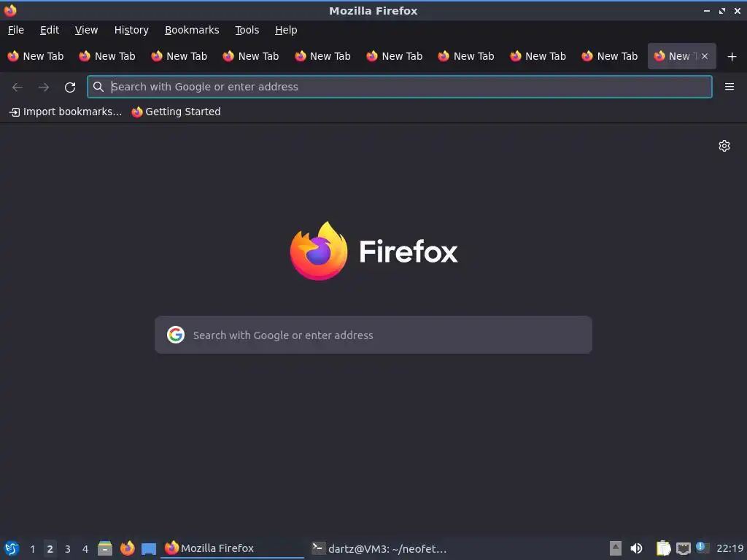This screenshot has height=560, width=747.
Task: Open the update notifier tray icon
Action: point(703,548)
